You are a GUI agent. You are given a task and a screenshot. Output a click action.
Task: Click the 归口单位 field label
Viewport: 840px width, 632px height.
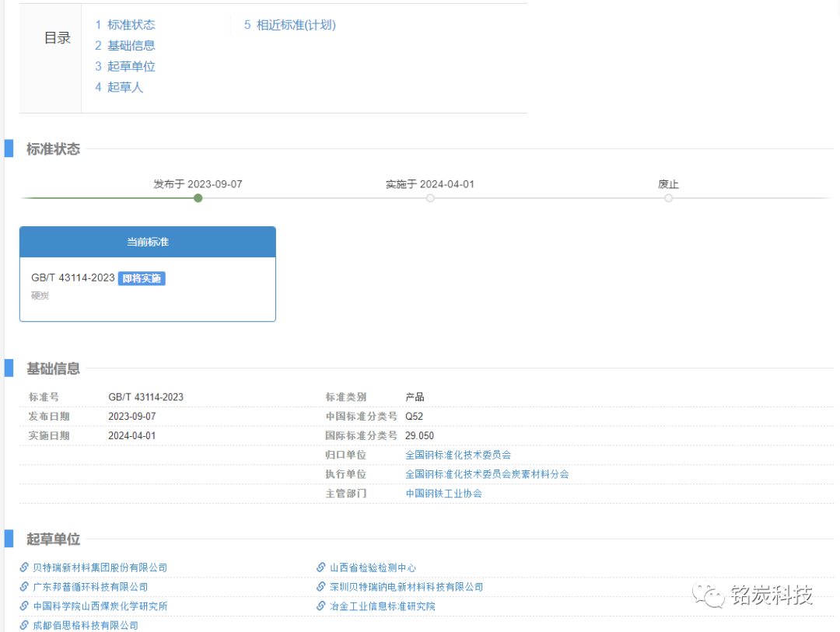point(346,455)
